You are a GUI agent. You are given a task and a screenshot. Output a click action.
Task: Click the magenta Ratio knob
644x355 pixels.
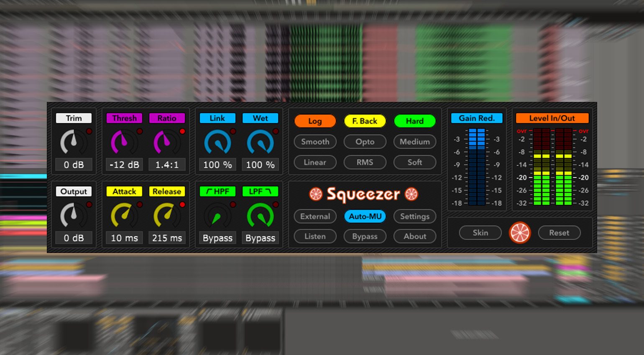coord(167,142)
